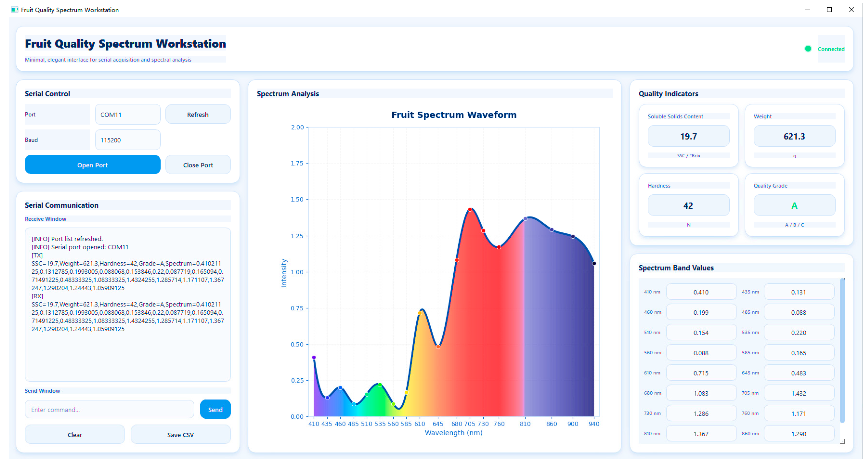Click the Open Port button
Screen dimensions: 868x466
[93, 165]
